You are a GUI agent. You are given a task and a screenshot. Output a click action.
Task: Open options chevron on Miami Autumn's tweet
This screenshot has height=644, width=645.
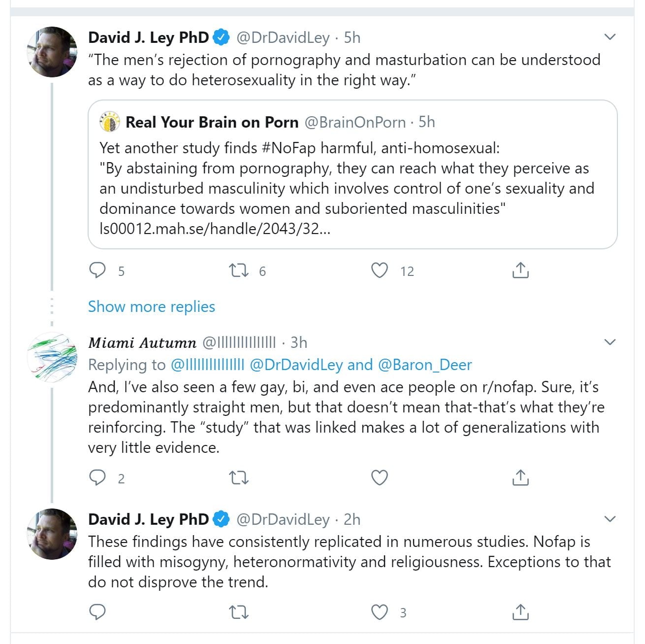click(610, 342)
